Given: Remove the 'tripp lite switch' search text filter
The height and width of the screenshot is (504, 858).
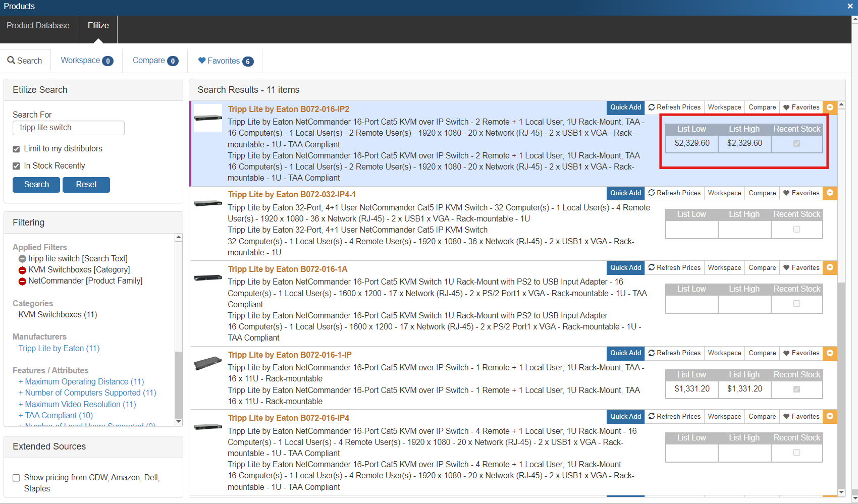Looking at the screenshot, I should [22, 259].
